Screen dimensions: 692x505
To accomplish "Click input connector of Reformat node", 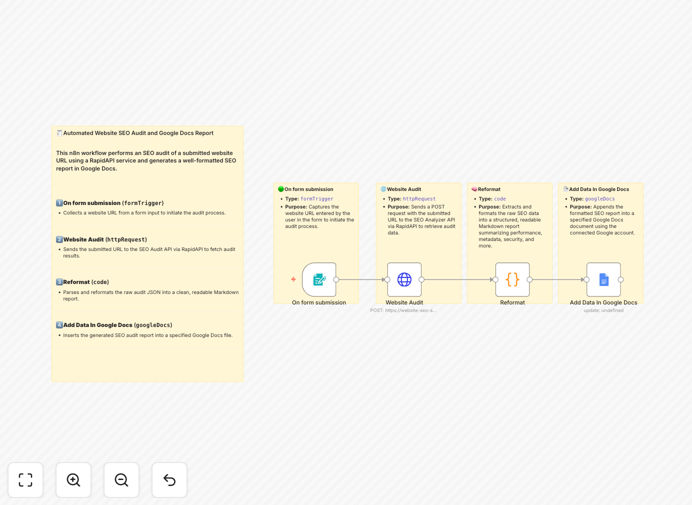I will 495,279.
